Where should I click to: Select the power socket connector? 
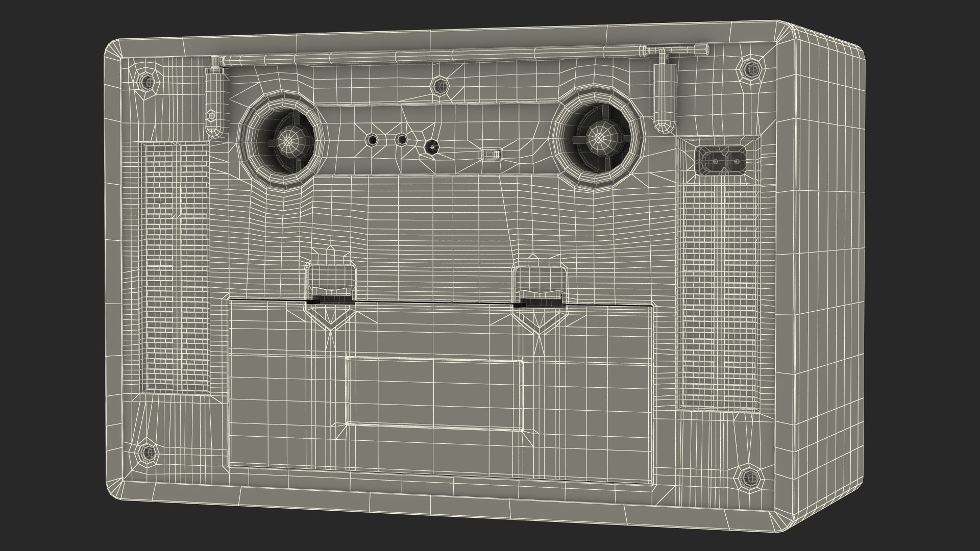[x=721, y=160]
